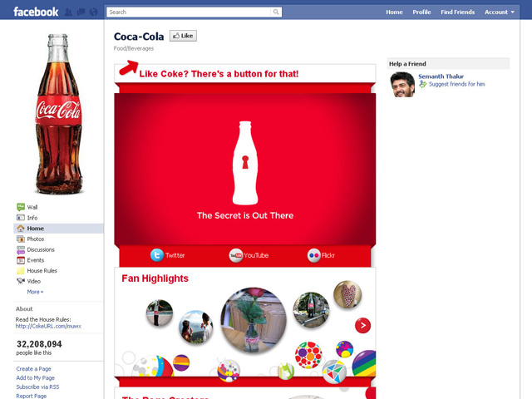Open the Account dropdown menu
Viewport: 532px width, 399px height.
click(x=500, y=12)
